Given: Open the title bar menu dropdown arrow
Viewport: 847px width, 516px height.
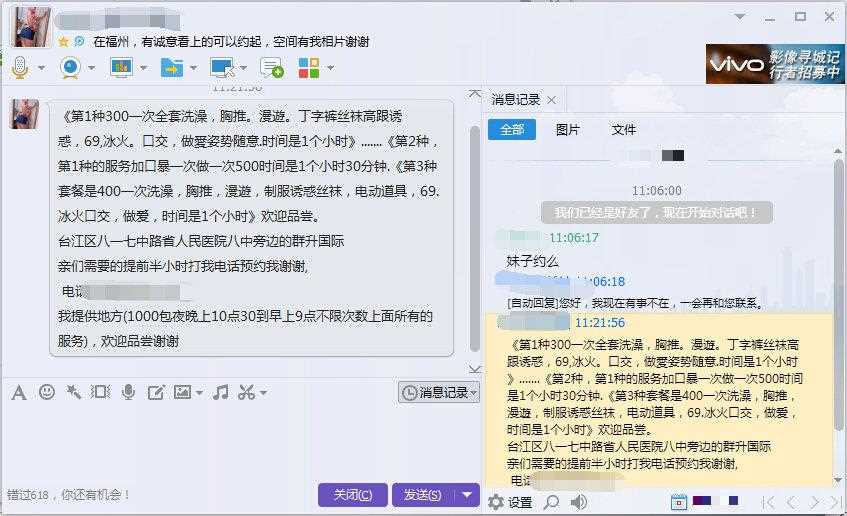Looking at the screenshot, I should [741, 17].
